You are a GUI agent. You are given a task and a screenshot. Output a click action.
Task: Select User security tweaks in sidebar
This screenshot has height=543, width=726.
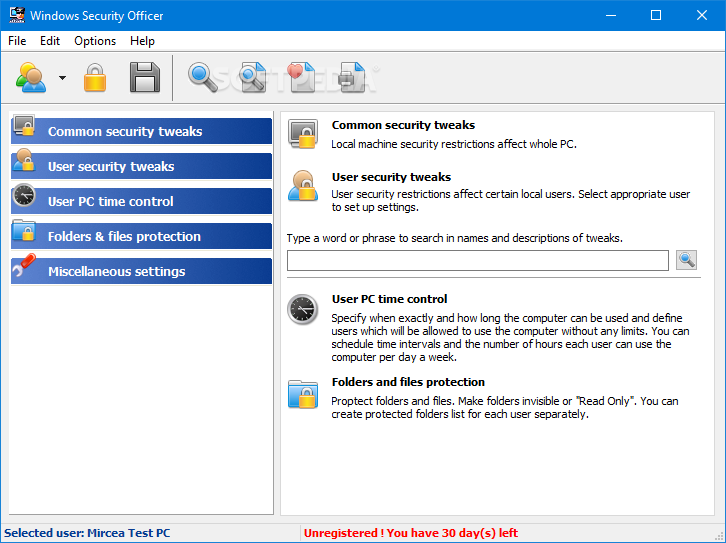click(141, 166)
